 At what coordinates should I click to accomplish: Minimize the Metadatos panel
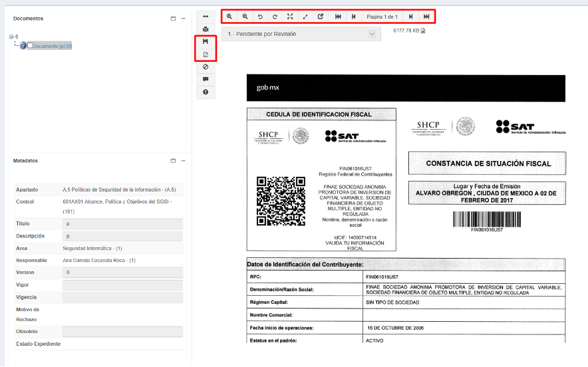pyautogui.click(x=183, y=161)
